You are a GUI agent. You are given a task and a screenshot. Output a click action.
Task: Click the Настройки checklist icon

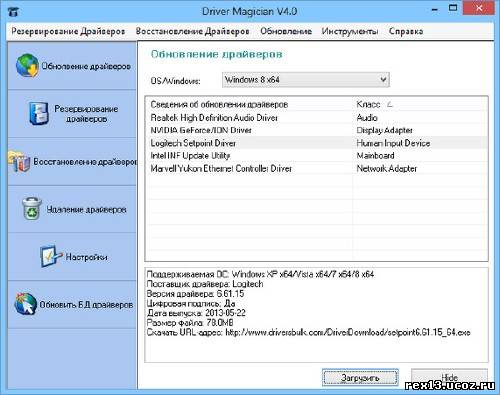50,256
